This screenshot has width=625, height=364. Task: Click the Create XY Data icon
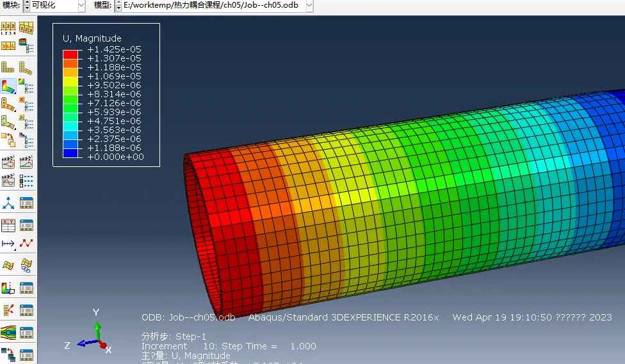(8, 225)
